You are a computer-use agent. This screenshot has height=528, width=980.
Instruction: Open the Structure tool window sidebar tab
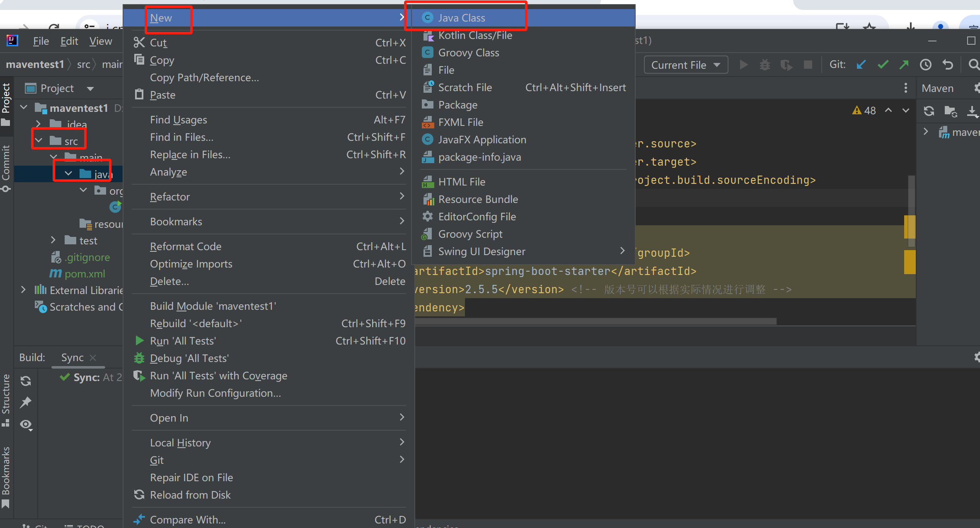coord(6,400)
